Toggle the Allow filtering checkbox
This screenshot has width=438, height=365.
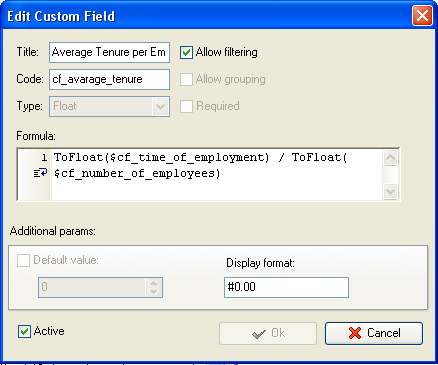[x=186, y=52]
